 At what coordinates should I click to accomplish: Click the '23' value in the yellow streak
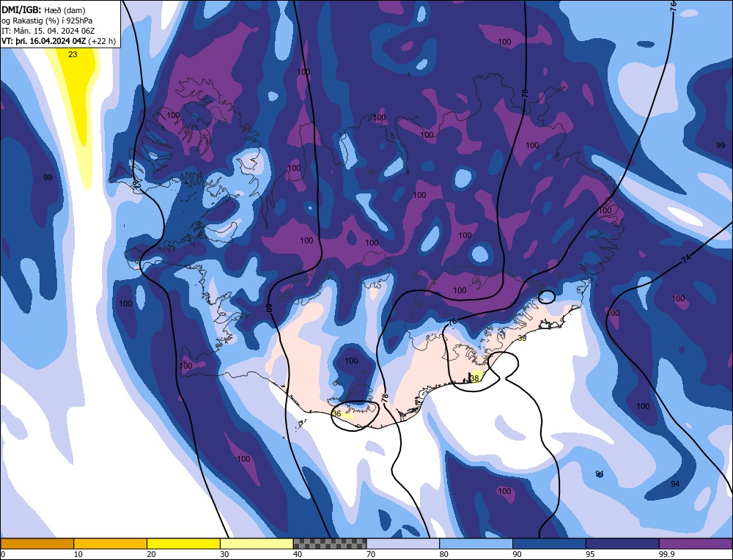click(73, 54)
